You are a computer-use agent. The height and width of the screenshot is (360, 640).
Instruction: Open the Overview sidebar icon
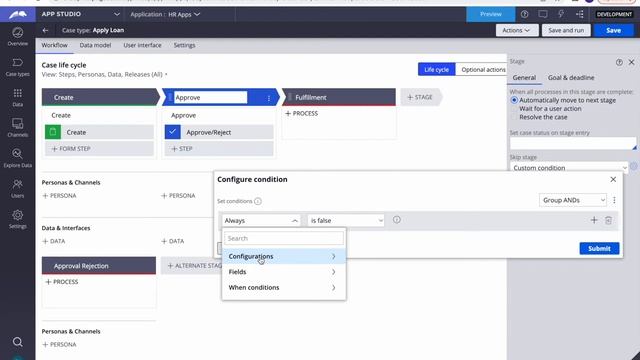tap(18, 36)
